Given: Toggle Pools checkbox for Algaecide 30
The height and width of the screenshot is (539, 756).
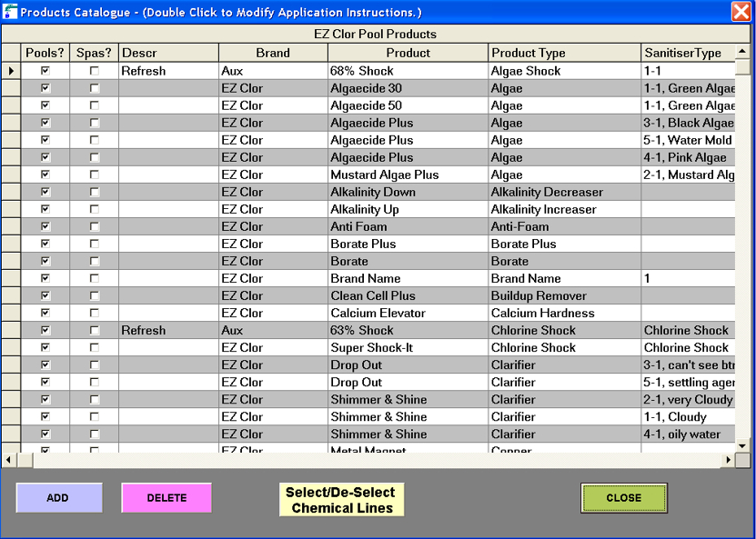Looking at the screenshot, I should [x=45, y=88].
